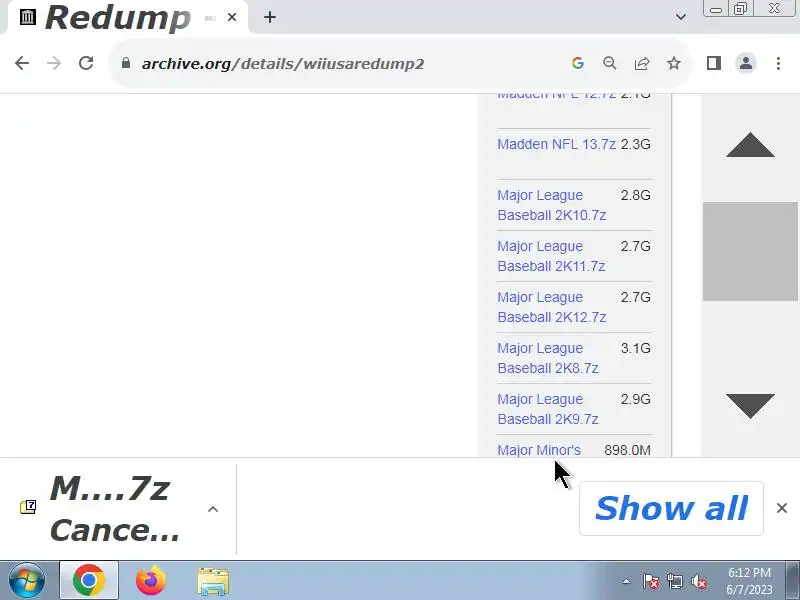
Task: Open the Chrome three-dot menu
Action: point(778,63)
